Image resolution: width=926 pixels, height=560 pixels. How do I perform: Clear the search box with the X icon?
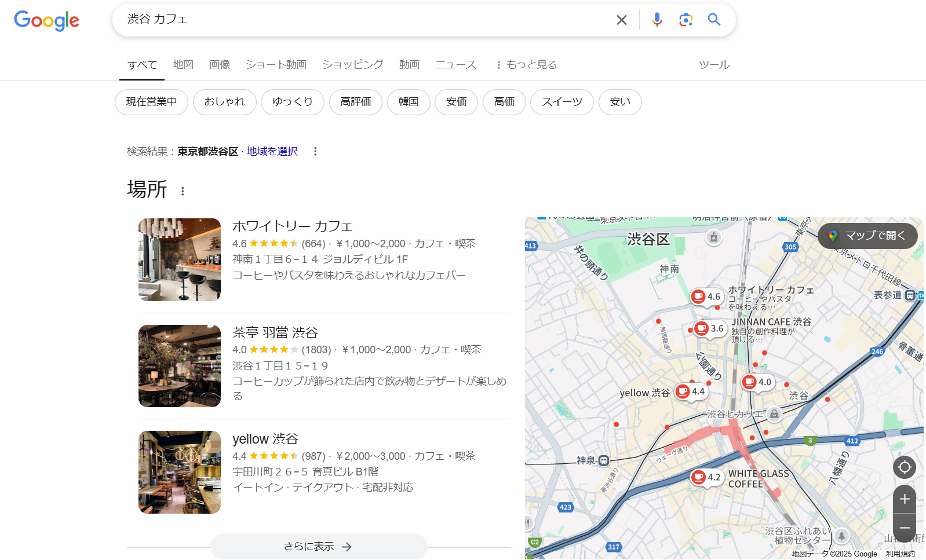click(x=622, y=20)
